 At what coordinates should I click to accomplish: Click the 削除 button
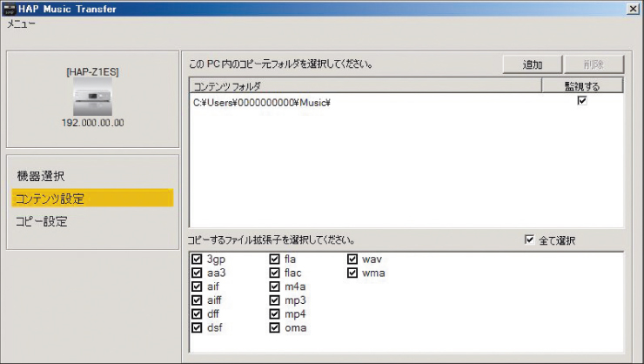tap(594, 64)
